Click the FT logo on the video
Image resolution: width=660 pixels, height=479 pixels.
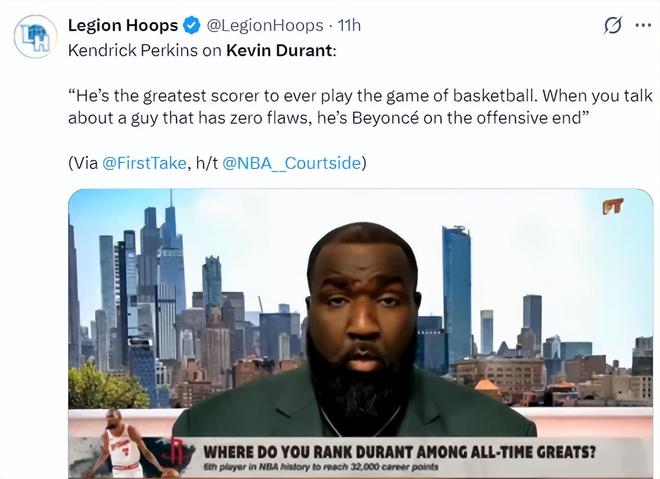[x=612, y=206]
